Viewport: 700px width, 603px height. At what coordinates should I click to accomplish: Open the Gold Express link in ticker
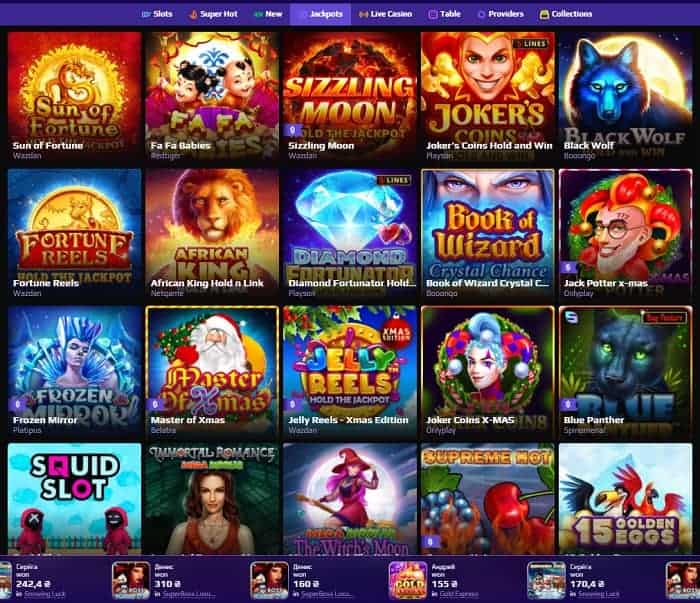pos(459,594)
